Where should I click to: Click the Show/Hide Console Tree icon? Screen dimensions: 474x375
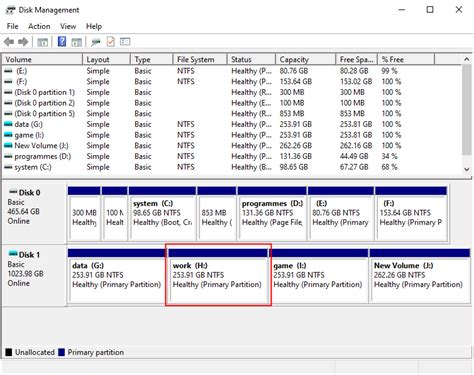tap(43, 42)
